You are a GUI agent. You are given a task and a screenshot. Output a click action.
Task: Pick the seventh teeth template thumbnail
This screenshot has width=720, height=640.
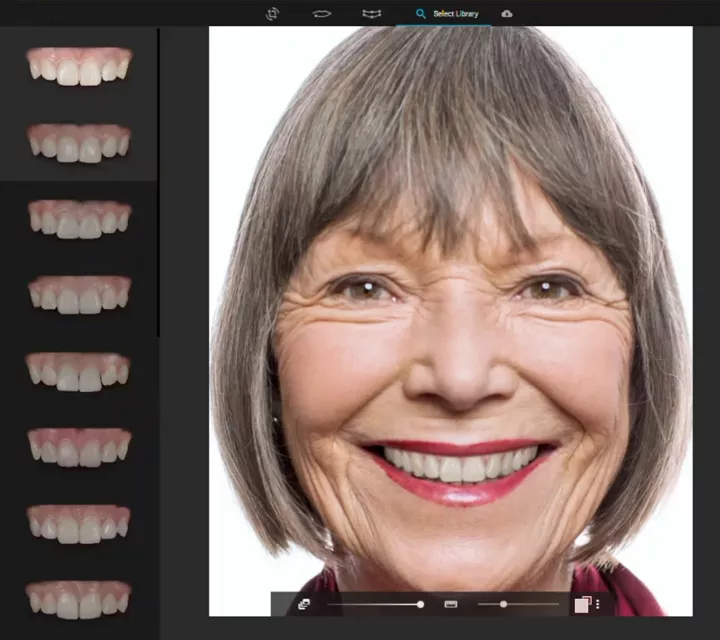tap(79, 522)
